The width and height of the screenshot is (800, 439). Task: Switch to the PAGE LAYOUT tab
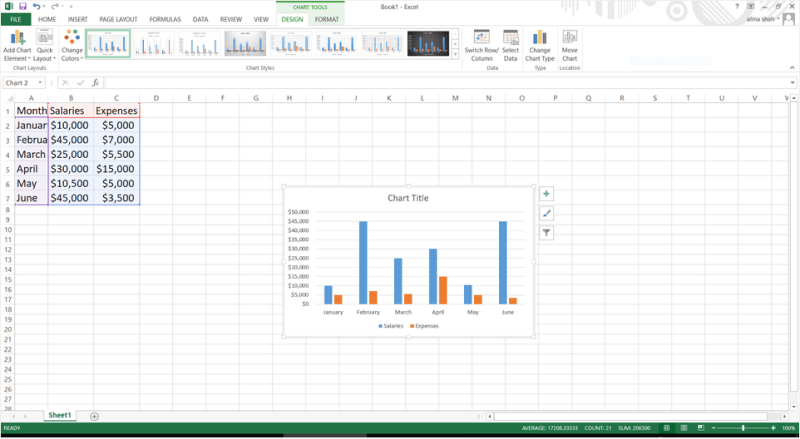click(118, 19)
